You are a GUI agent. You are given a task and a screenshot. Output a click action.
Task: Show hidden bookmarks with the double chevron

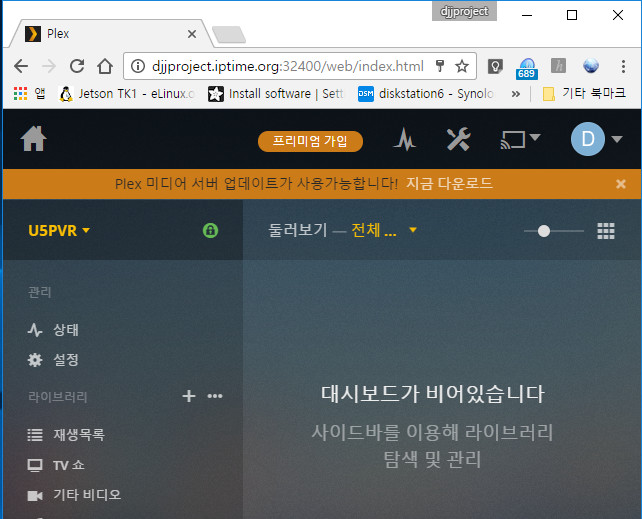[x=515, y=94]
